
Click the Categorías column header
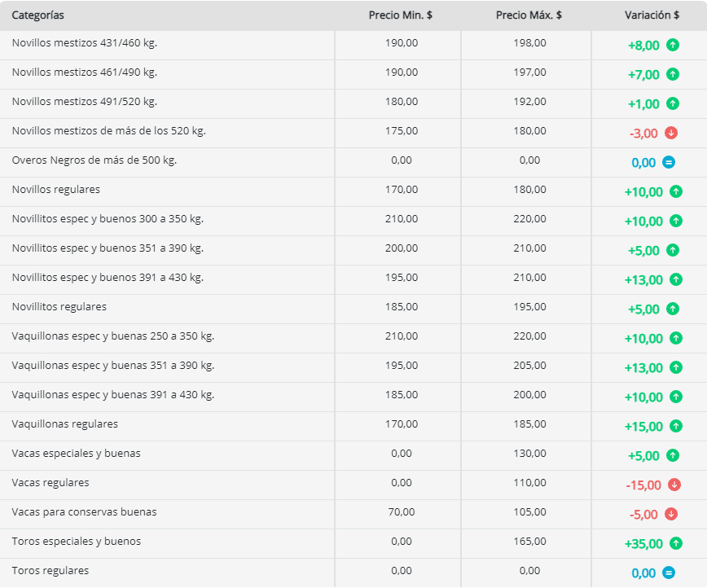coord(38,15)
